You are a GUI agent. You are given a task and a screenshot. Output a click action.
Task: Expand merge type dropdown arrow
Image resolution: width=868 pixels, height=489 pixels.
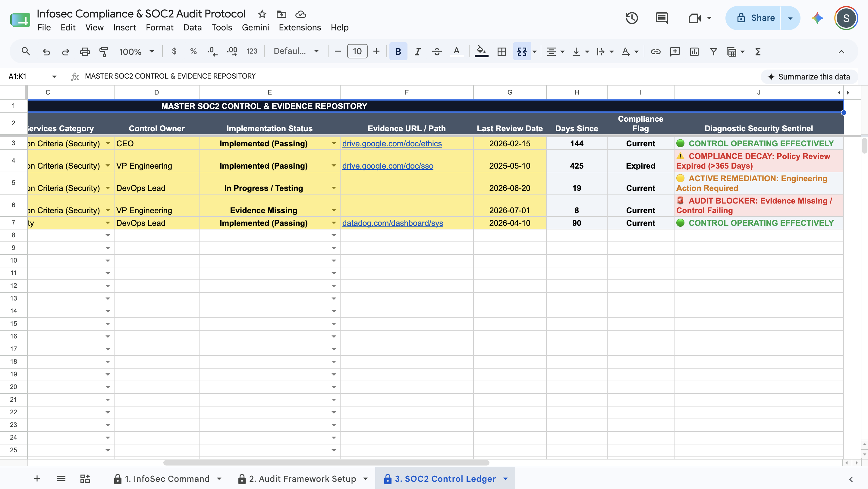(535, 51)
